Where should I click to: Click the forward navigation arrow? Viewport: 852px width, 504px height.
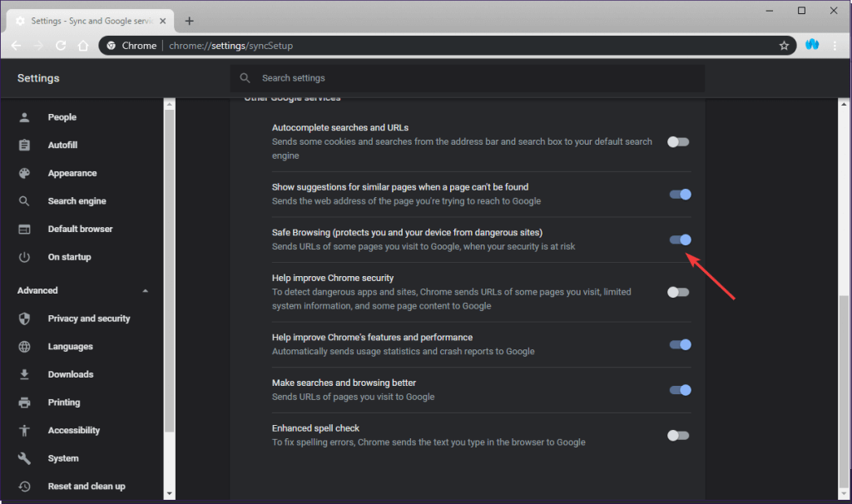38,46
